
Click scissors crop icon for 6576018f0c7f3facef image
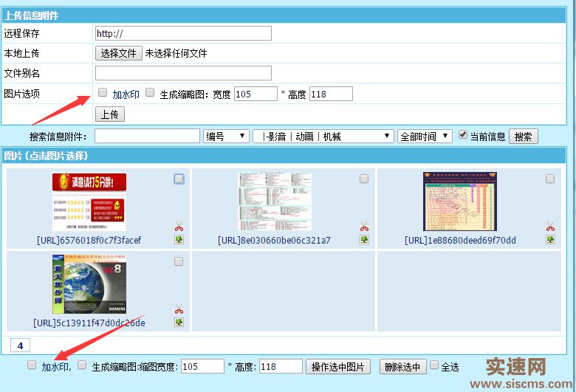click(x=179, y=227)
